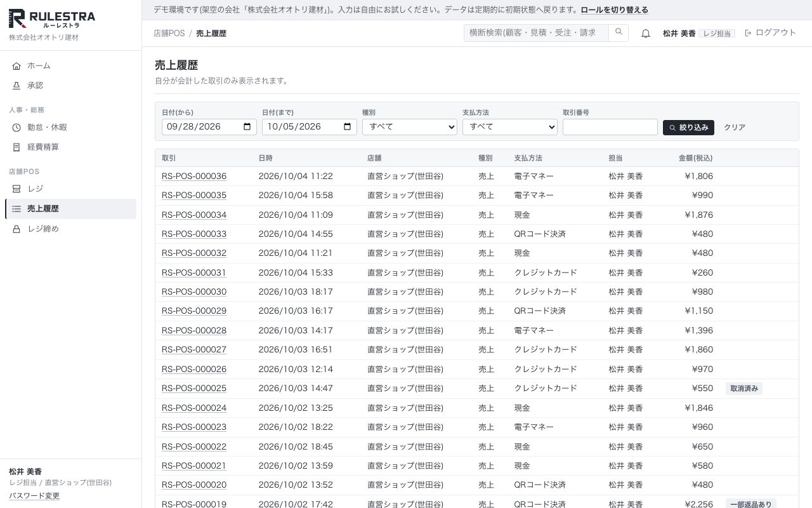Go to ホーム in the sidebar
812x508 pixels.
pyautogui.click(x=70, y=66)
